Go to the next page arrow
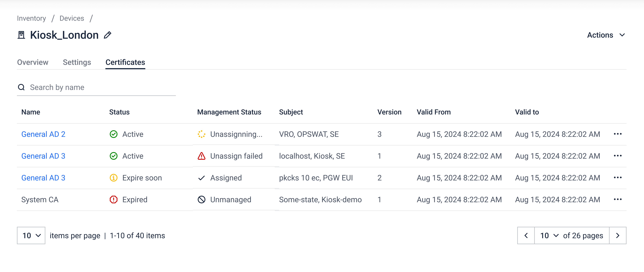The height and width of the screenshot is (272, 644). pyautogui.click(x=618, y=236)
